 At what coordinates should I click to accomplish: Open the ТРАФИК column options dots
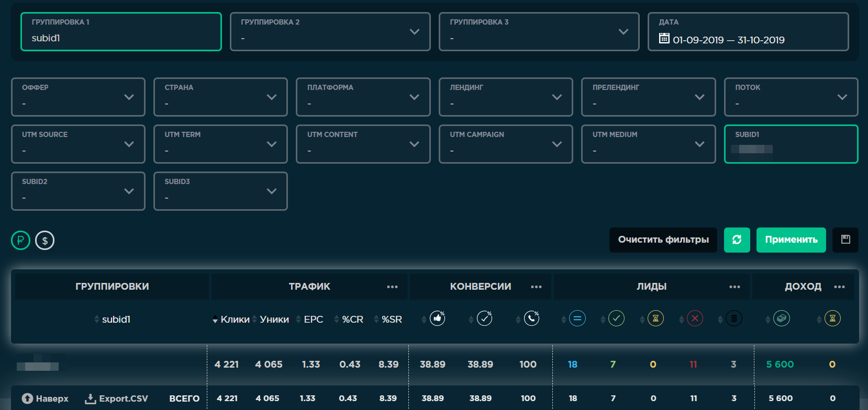(392, 287)
